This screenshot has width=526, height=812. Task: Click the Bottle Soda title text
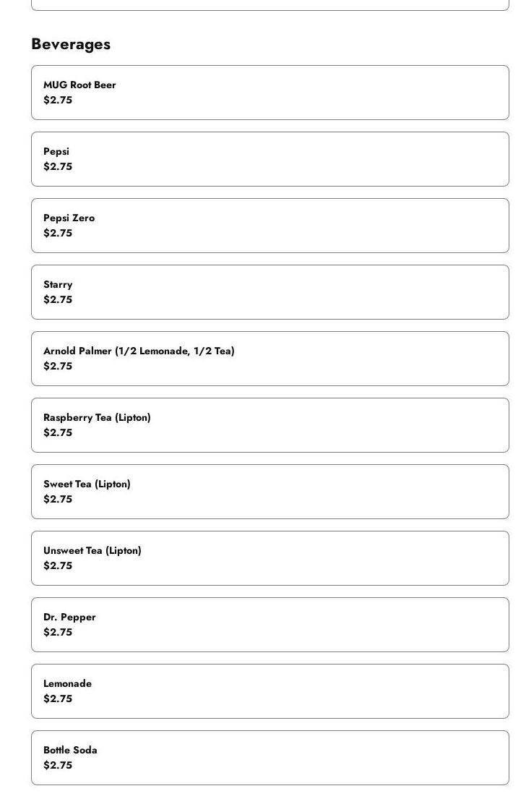[70, 750]
